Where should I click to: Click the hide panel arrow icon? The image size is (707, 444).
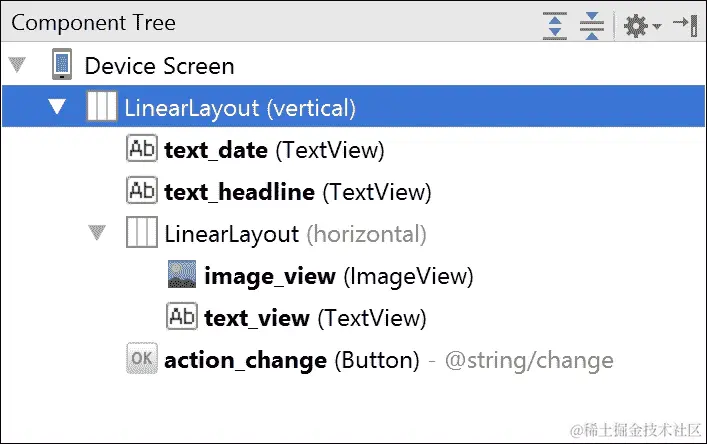684,23
